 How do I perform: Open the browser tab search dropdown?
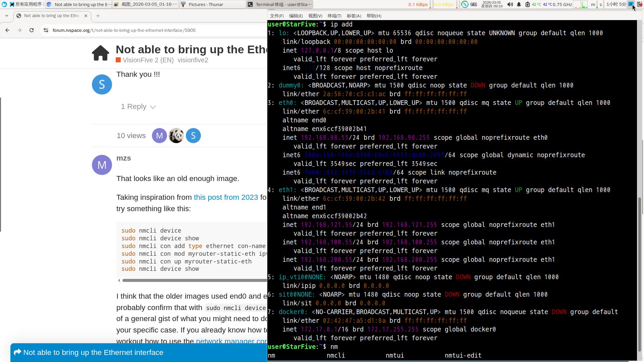point(7,16)
